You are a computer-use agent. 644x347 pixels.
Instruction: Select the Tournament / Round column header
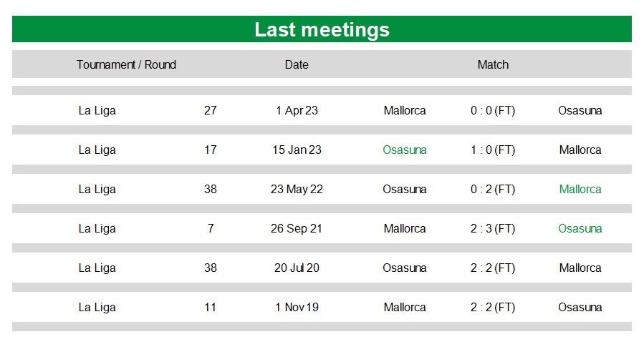(x=126, y=64)
